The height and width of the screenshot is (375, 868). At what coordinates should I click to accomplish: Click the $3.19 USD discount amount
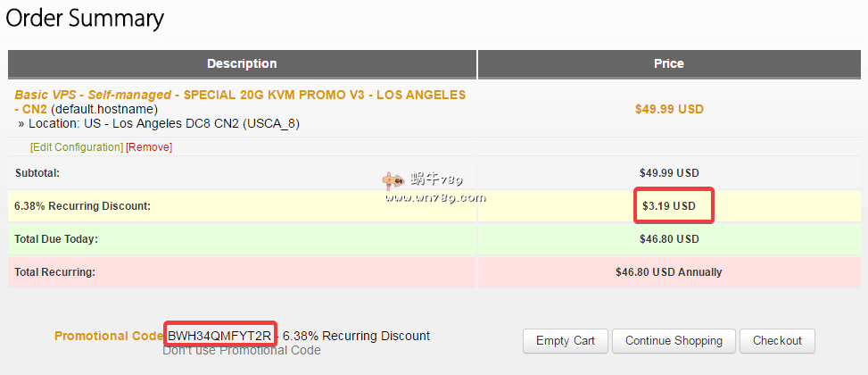(x=669, y=206)
